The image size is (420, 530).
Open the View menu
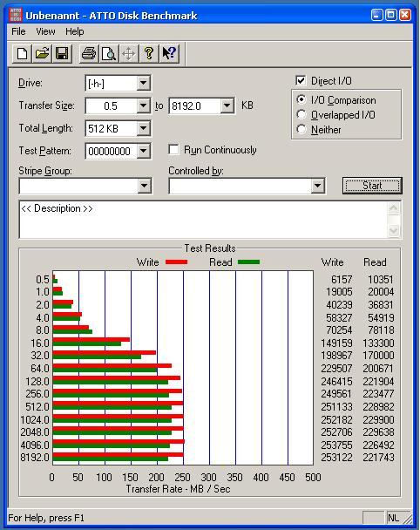click(x=45, y=31)
